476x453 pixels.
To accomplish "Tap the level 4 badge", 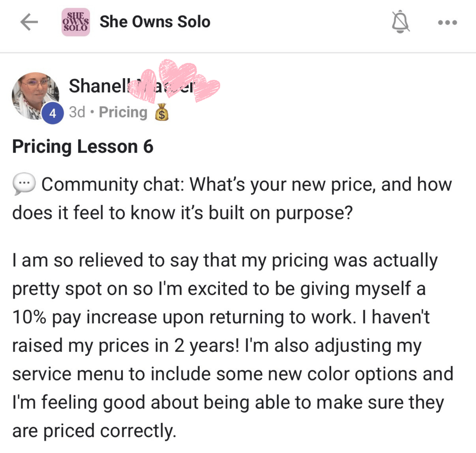I will (x=53, y=113).
